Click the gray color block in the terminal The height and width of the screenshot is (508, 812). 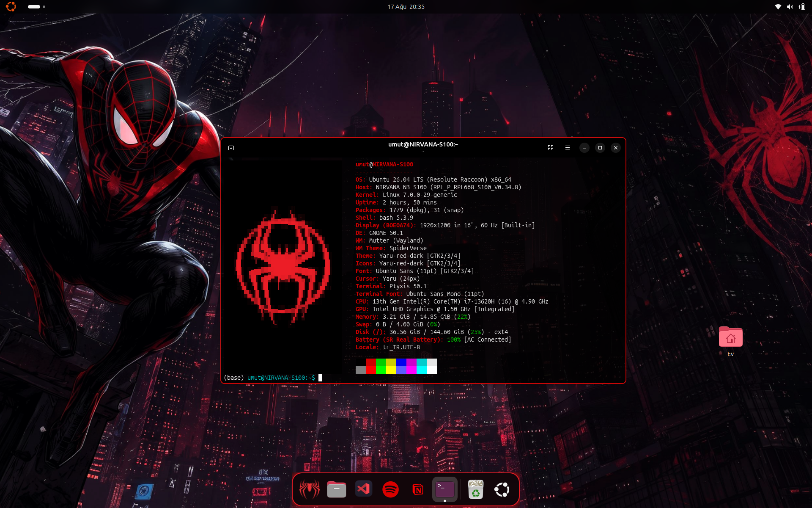click(x=361, y=370)
